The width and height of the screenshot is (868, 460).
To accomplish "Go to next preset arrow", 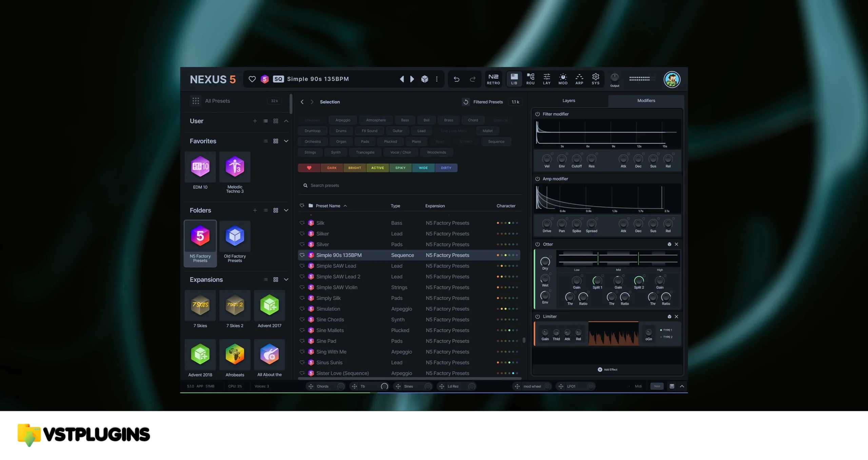I will click(x=412, y=79).
